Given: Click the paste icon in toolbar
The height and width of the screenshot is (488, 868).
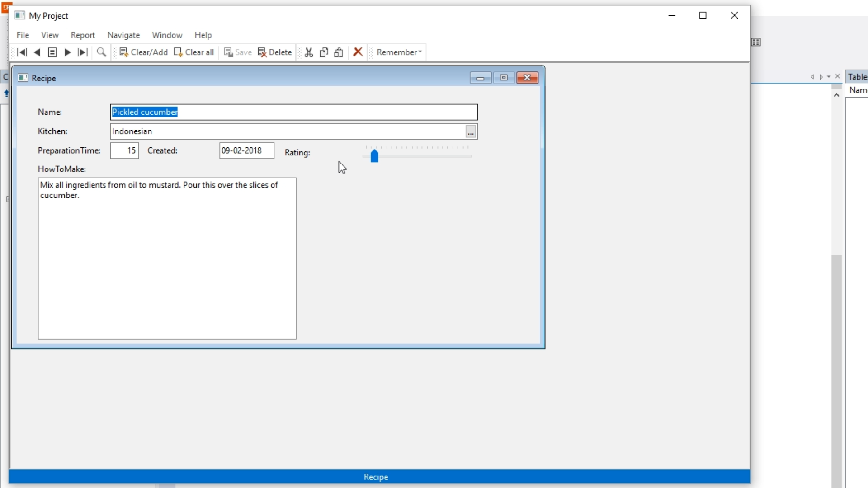Looking at the screenshot, I should 339,52.
